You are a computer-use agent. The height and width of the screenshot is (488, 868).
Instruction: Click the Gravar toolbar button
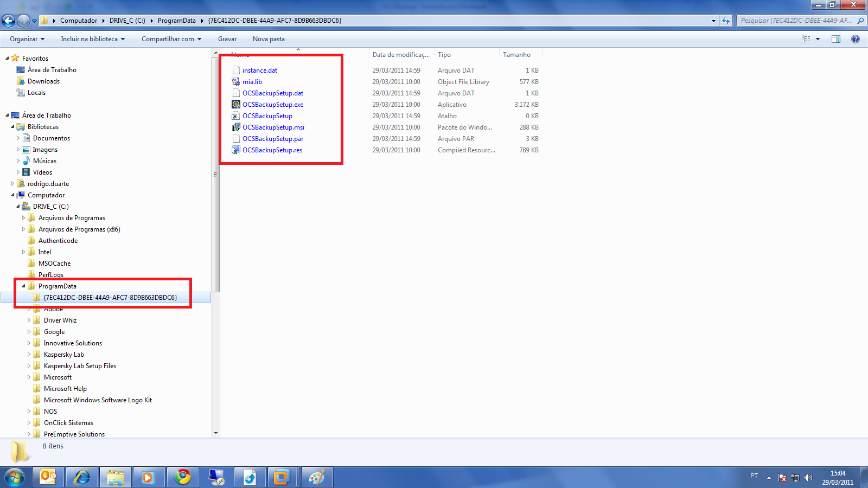(227, 39)
